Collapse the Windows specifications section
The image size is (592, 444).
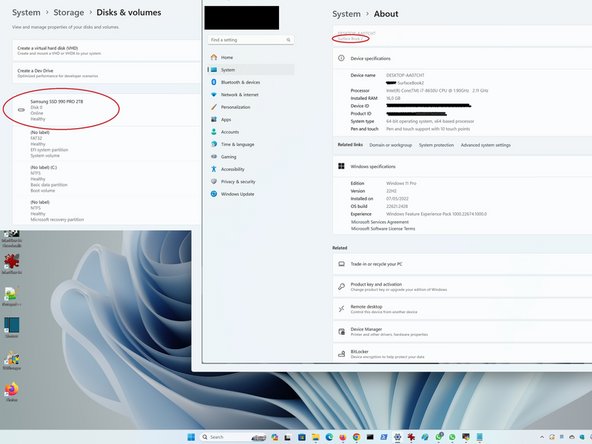coord(462,166)
